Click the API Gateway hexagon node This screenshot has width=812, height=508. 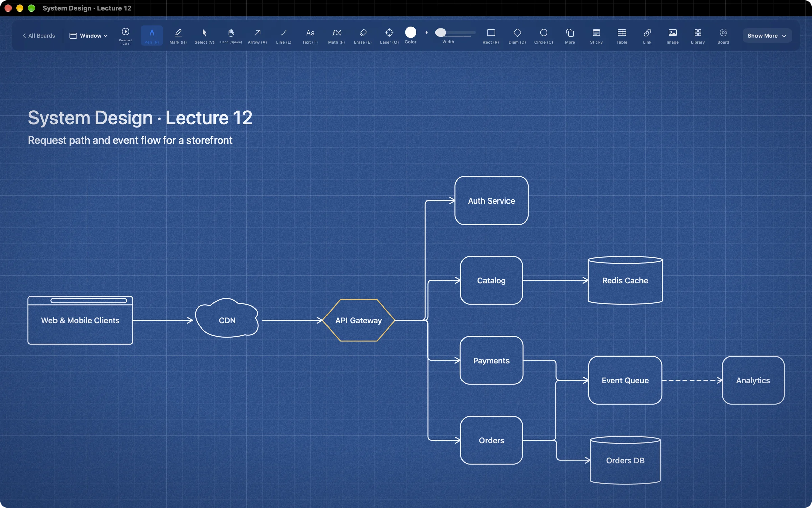[x=359, y=320]
